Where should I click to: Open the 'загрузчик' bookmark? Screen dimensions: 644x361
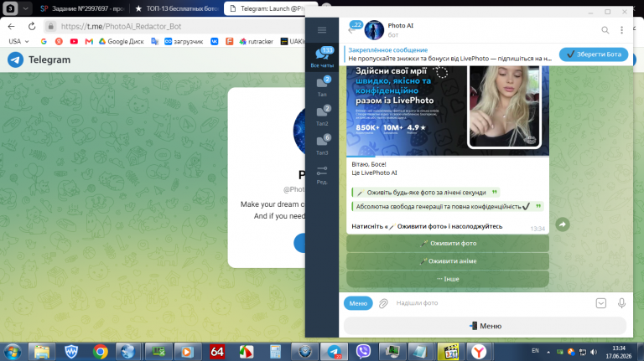click(x=184, y=41)
